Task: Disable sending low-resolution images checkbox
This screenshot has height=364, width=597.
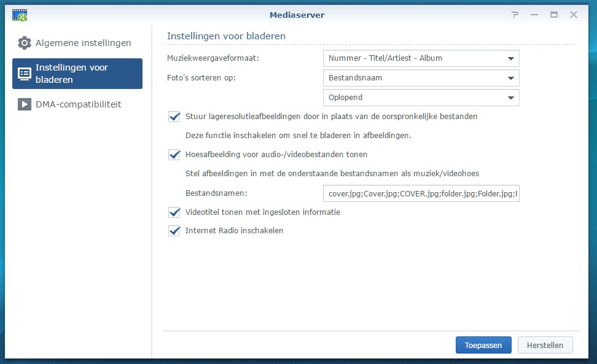Action: point(174,117)
